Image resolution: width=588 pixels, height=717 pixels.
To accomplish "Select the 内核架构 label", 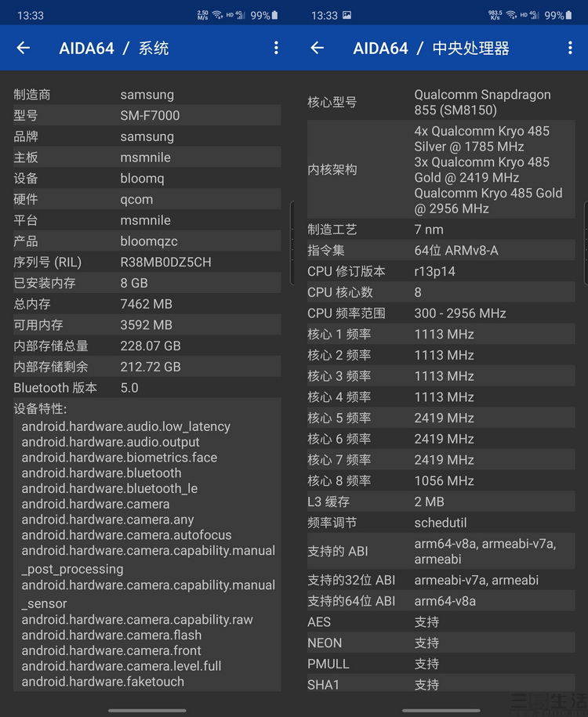I will tap(332, 169).
